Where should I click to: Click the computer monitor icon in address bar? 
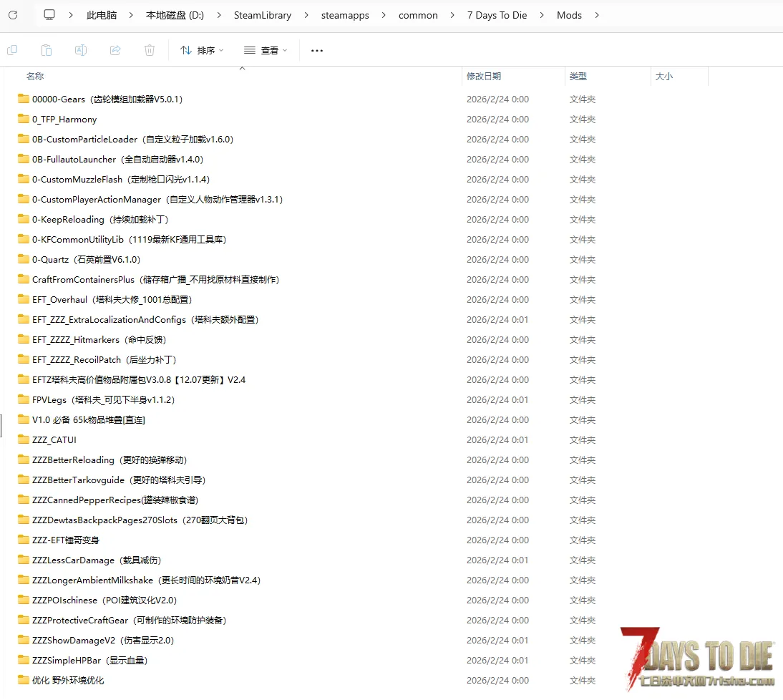[49, 15]
